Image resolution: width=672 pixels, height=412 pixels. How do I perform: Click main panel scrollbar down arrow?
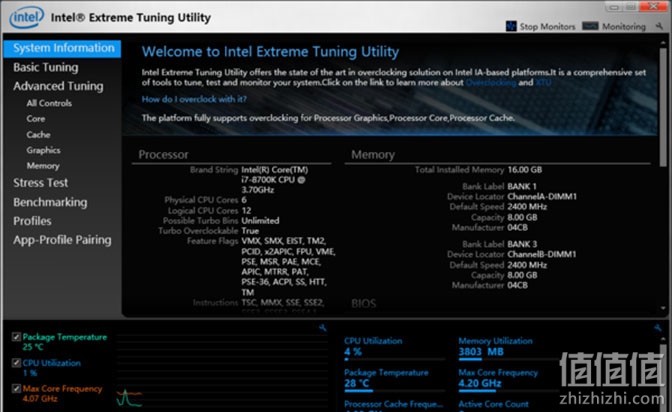coord(663,308)
